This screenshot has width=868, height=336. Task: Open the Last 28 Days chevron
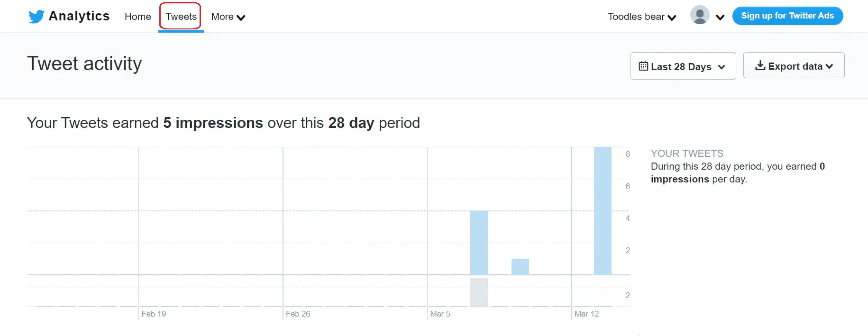pos(722,67)
